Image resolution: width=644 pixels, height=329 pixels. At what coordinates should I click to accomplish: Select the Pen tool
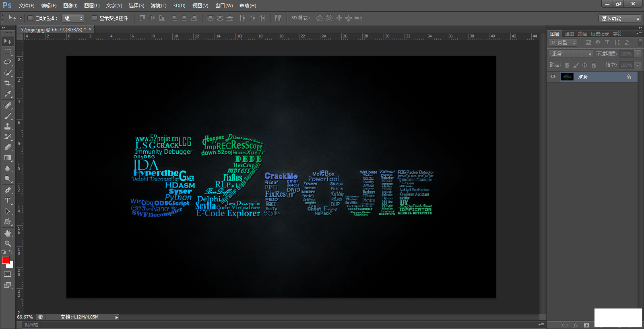coord(8,190)
